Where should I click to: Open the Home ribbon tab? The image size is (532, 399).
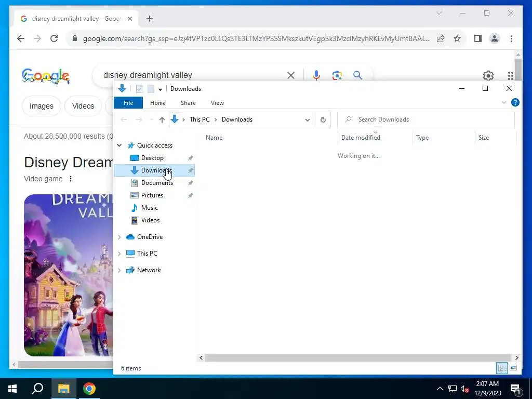pyautogui.click(x=158, y=103)
